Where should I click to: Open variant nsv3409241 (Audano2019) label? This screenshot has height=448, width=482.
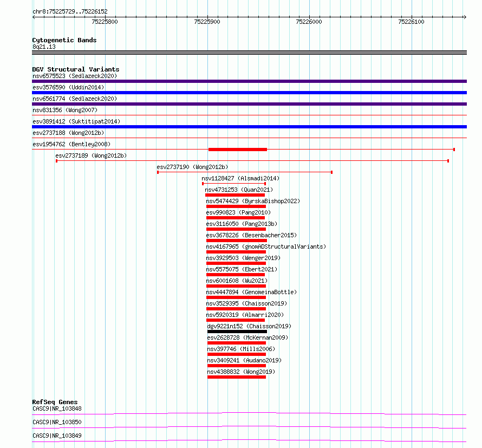(x=244, y=360)
